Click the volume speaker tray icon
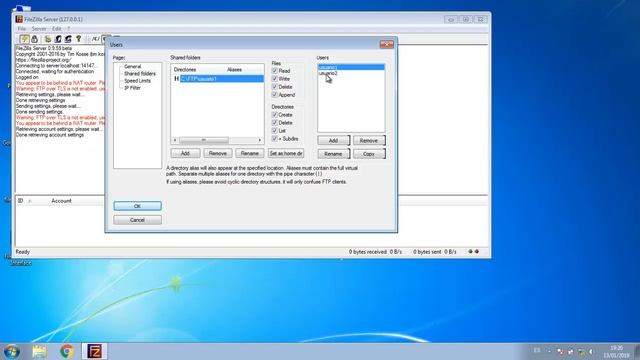This screenshot has width=640, height=360. pos(591,351)
